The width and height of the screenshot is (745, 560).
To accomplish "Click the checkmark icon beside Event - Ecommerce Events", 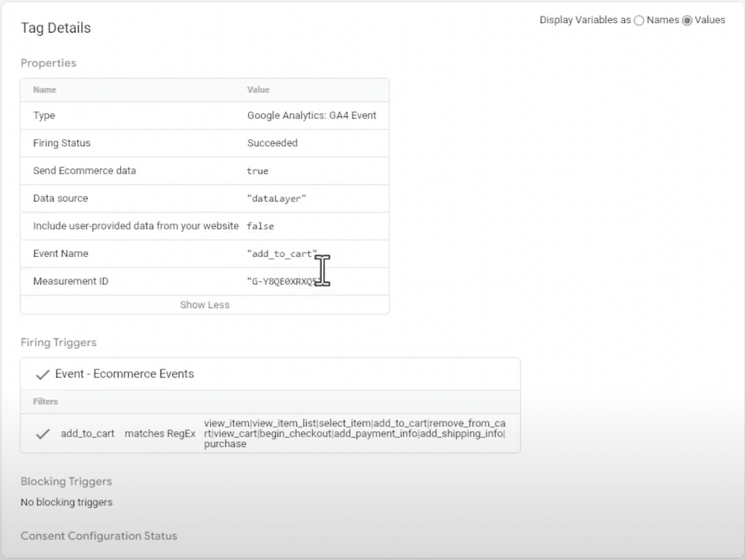I will coord(42,374).
